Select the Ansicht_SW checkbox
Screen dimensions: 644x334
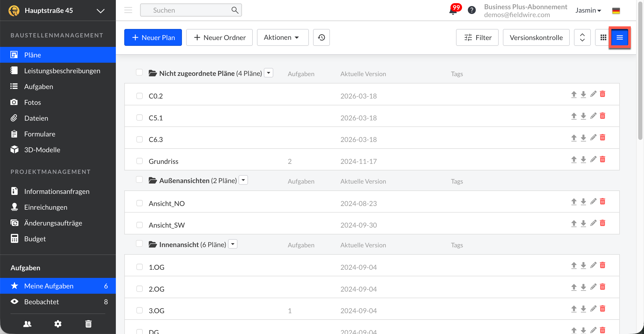139,225
